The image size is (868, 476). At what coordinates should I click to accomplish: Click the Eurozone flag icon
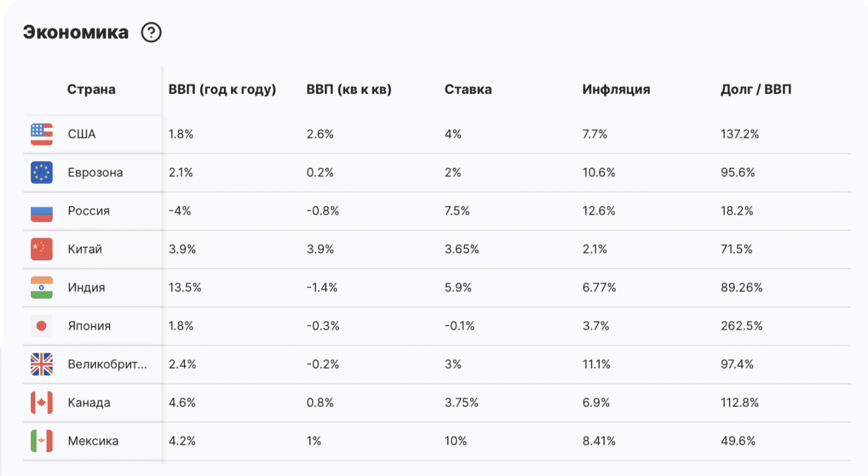coord(42,173)
